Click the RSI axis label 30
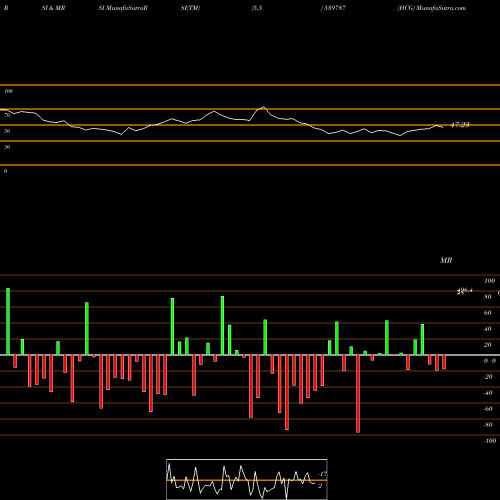500x500 pixels. (x=7, y=147)
